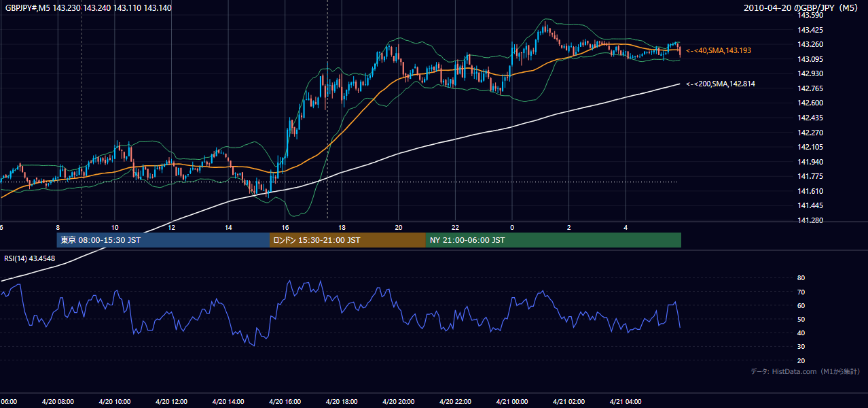Click the HistData.com data source credit
This screenshot has width=868, height=408.
click(x=806, y=371)
